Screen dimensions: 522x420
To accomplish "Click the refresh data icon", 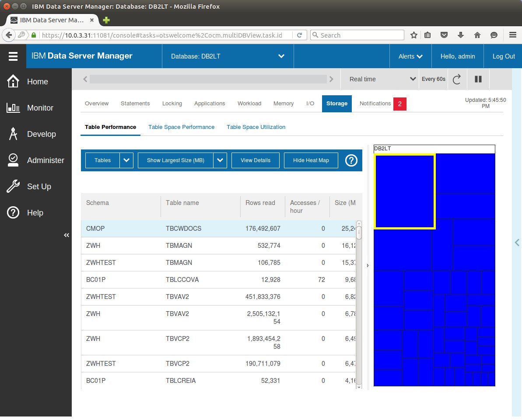I will coord(457,79).
